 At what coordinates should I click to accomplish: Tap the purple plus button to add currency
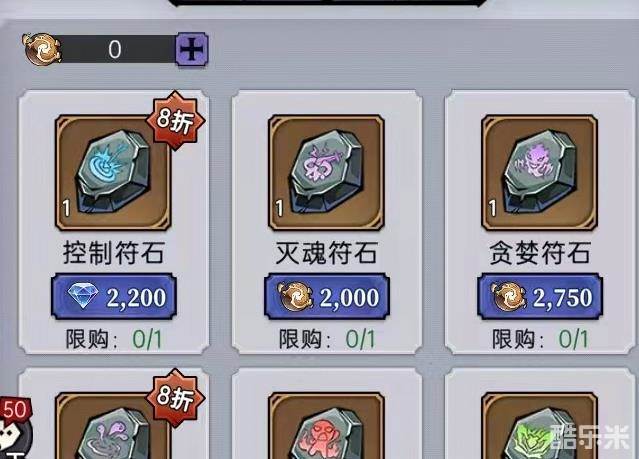192,50
